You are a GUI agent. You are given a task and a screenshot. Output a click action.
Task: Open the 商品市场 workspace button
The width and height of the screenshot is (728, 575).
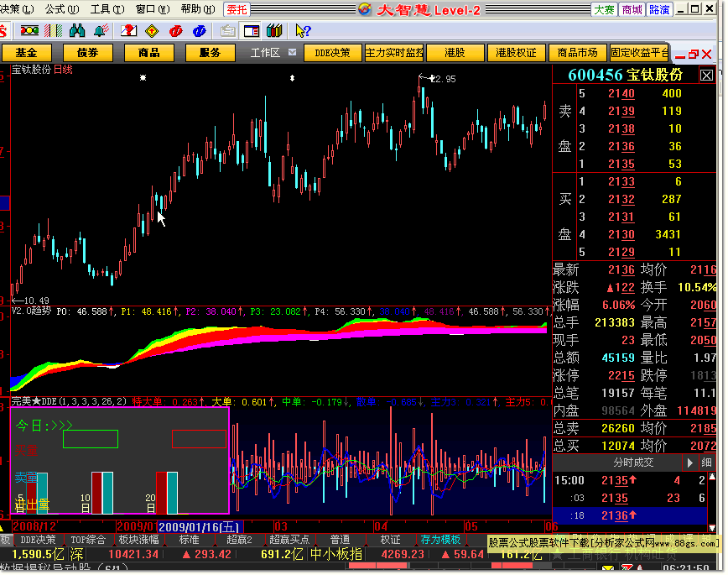[x=577, y=53]
